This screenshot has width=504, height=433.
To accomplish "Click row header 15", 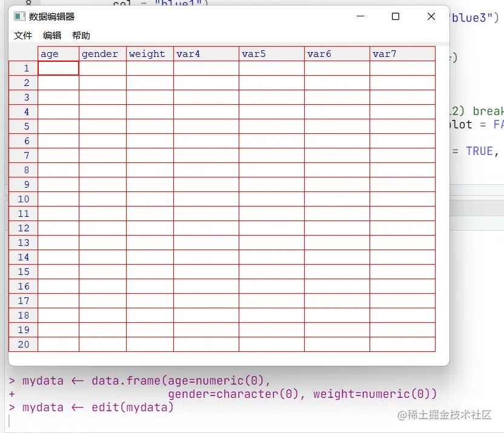I will 23,272.
